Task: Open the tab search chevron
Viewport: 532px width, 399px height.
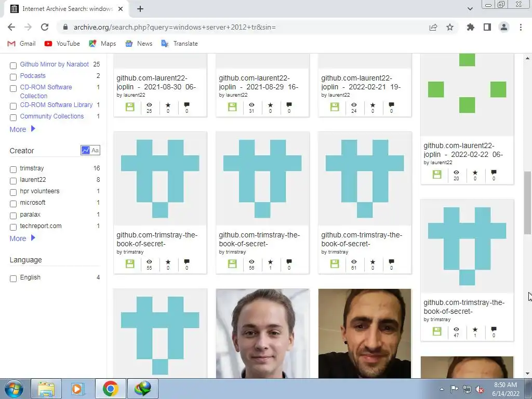Action: [470, 9]
